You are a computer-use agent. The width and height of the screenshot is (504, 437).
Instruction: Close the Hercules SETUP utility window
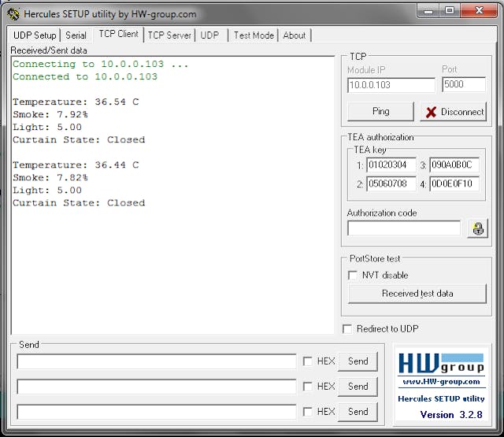[479, 11]
